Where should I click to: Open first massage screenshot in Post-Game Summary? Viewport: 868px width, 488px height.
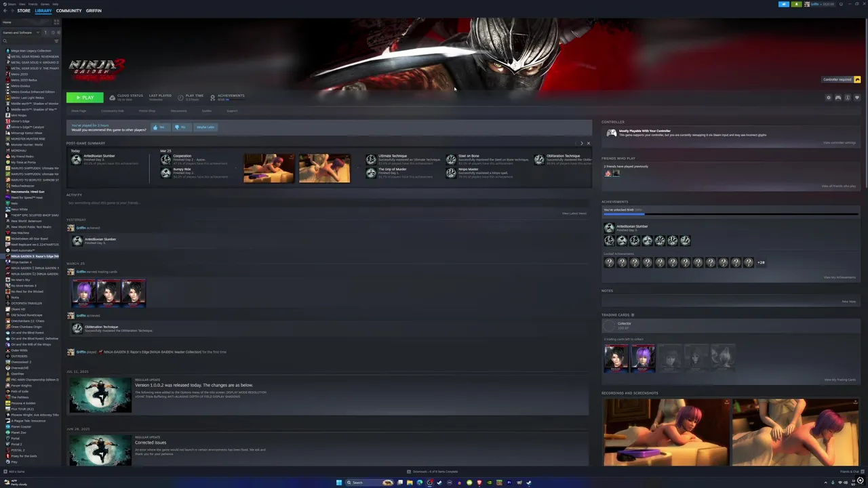pos(269,168)
